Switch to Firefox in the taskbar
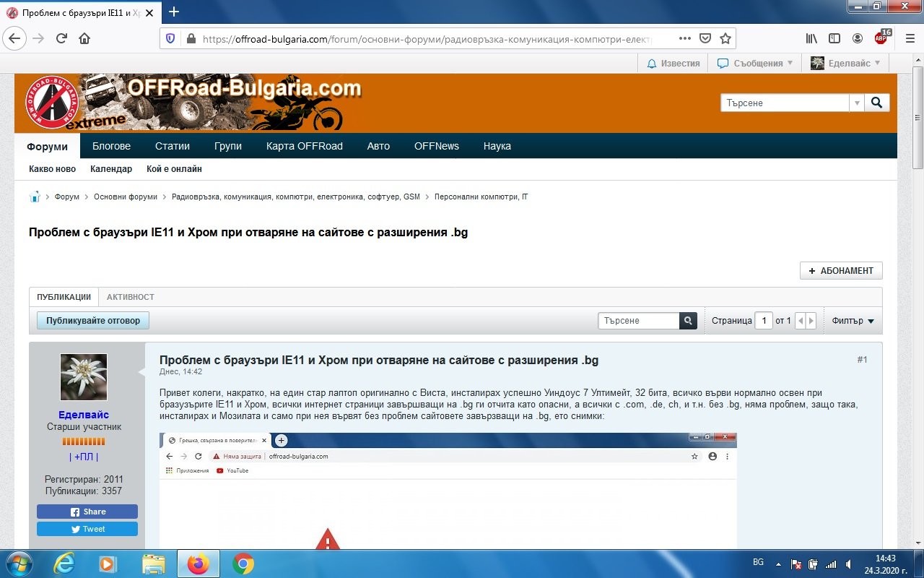The width and height of the screenshot is (924, 578). click(x=198, y=564)
